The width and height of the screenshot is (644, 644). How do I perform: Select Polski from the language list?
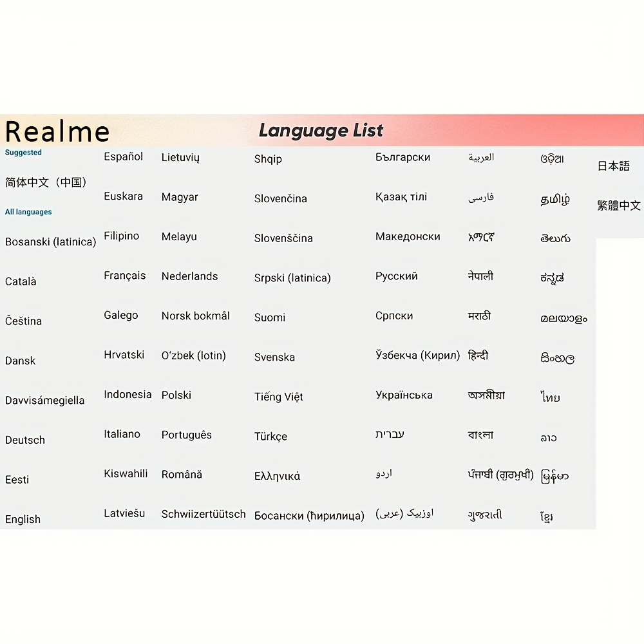(x=176, y=395)
